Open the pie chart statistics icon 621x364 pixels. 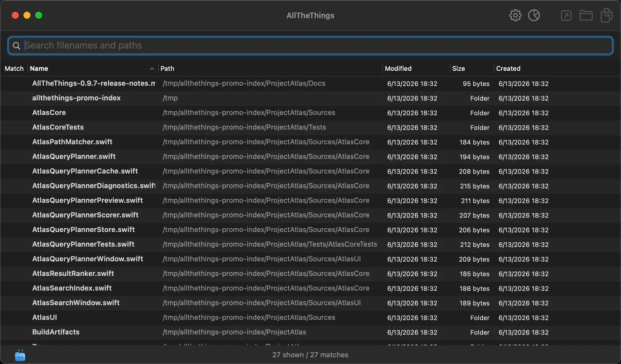point(534,16)
